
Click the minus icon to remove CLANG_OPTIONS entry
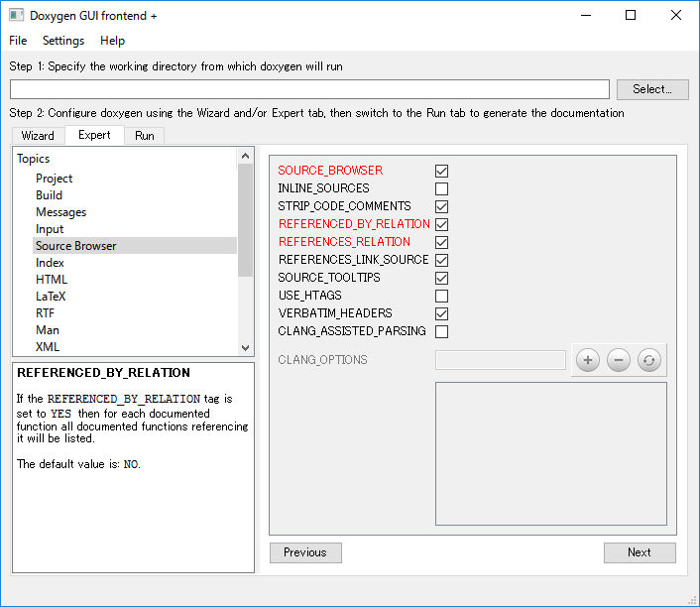pyautogui.click(x=619, y=360)
